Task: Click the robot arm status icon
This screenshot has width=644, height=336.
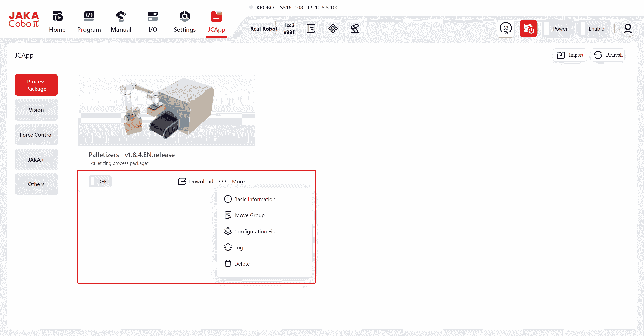Action: click(355, 29)
